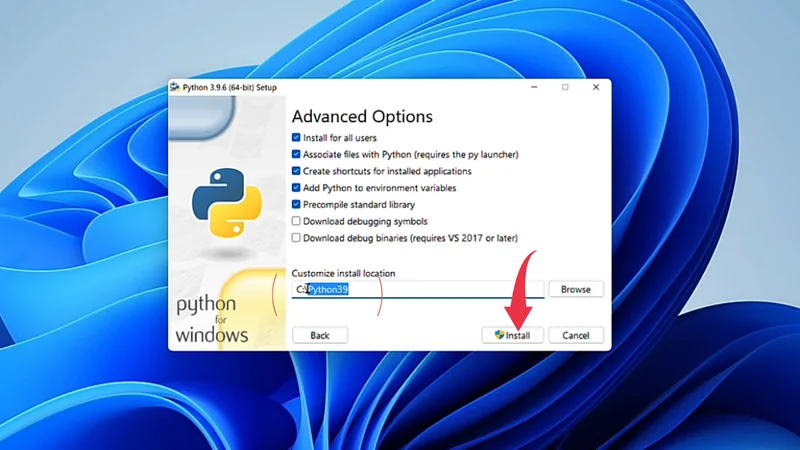Screen dimensions: 800x450
Task: Disable 'Create shortcuts for installed applications'
Action: tap(296, 171)
